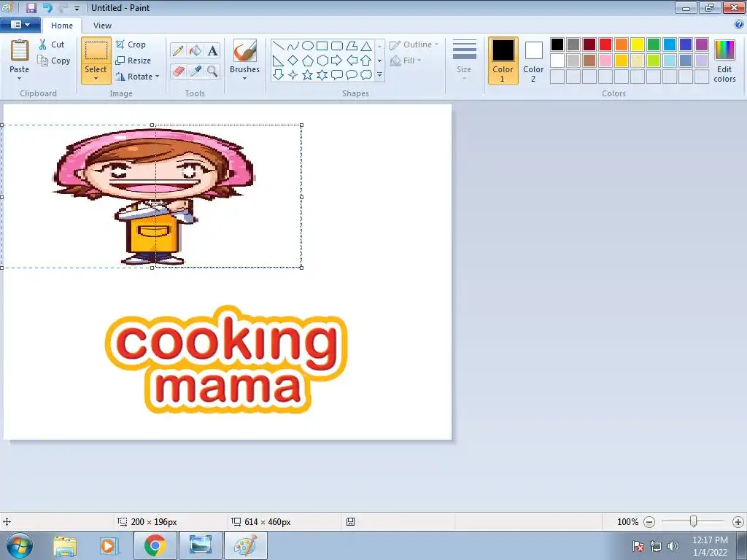Open Chrome from the taskbar
747x560 pixels.
pos(155,545)
